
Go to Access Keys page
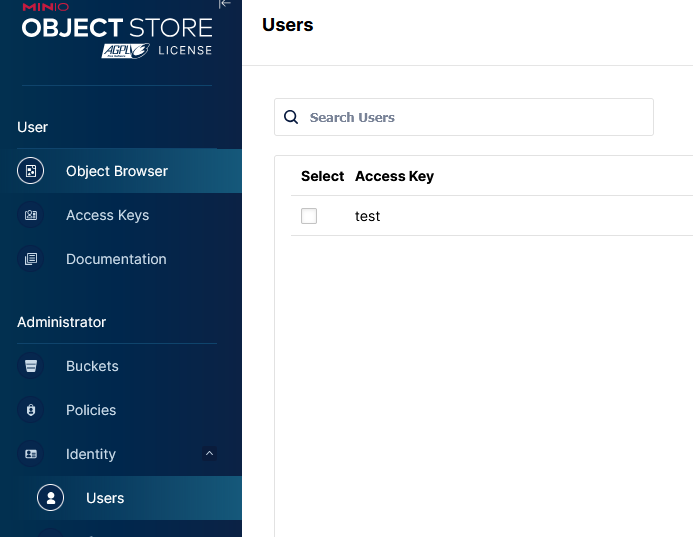tap(107, 215)
